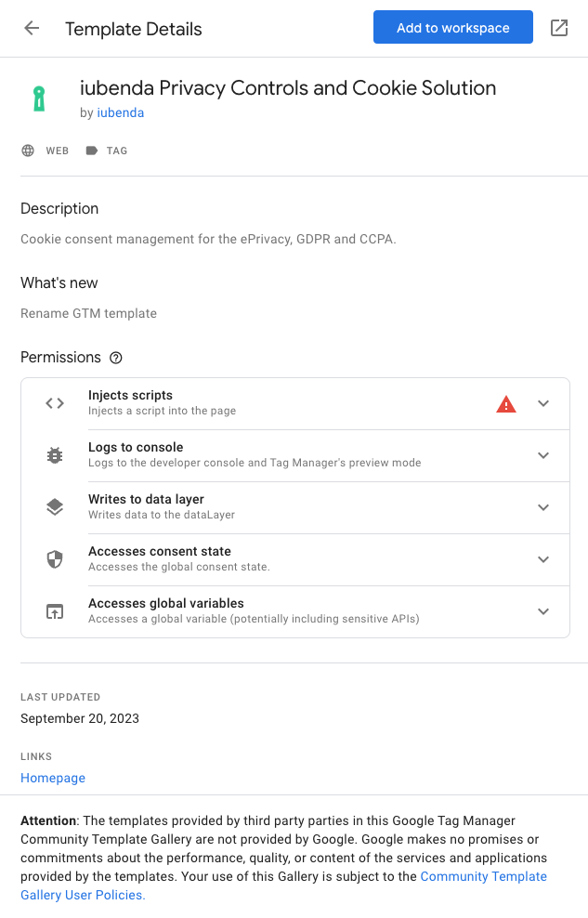The image size is (588, 918).
Task: Click the consent state shield icon
Action: [x=55, y=559]
